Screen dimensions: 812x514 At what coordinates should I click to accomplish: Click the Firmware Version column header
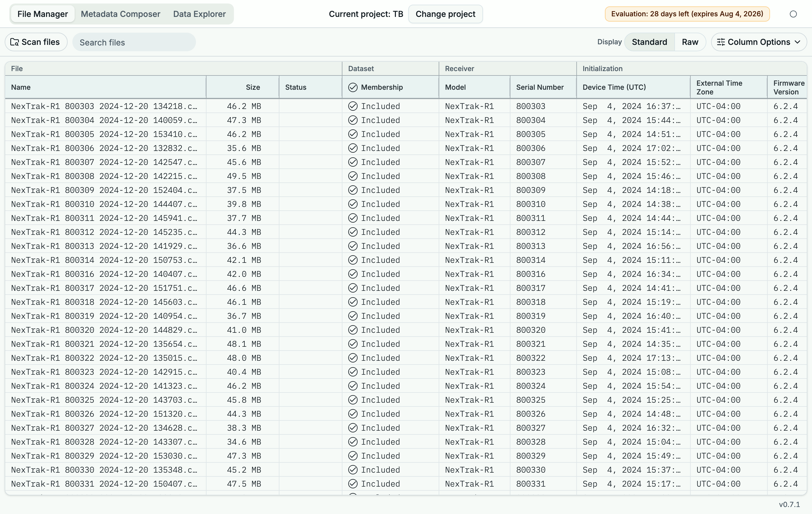click(787, 87)
